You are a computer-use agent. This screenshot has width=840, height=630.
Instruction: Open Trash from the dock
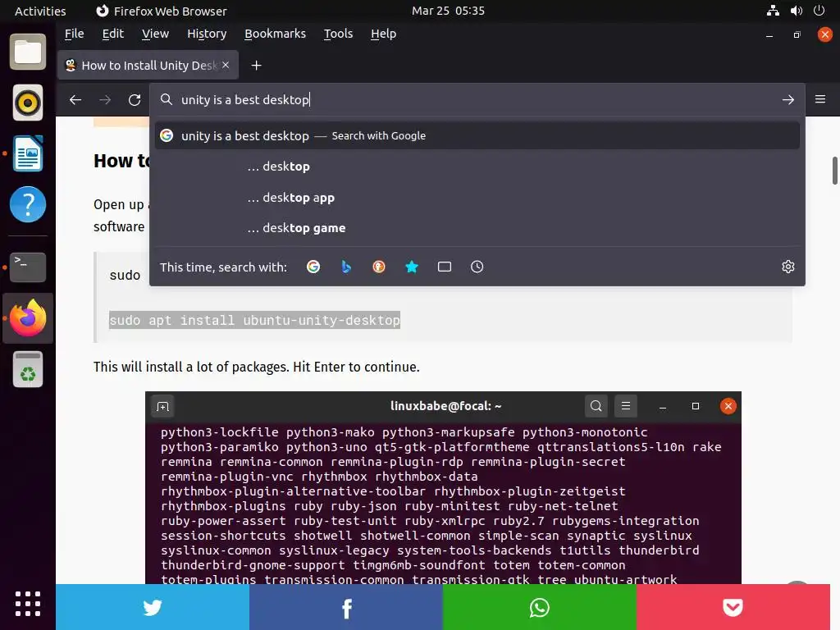point(28,369)
